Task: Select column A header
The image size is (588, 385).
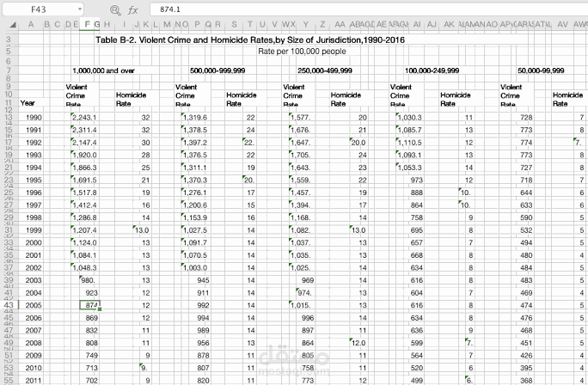Action: pos(31,24)
